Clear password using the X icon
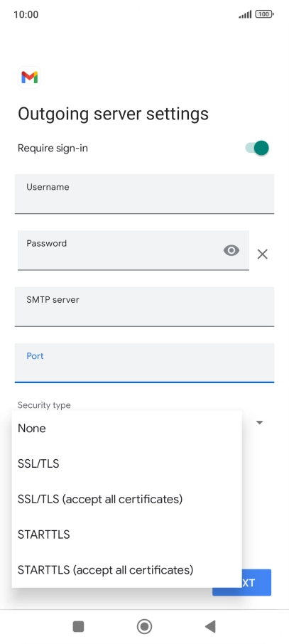 coord(262,254)
